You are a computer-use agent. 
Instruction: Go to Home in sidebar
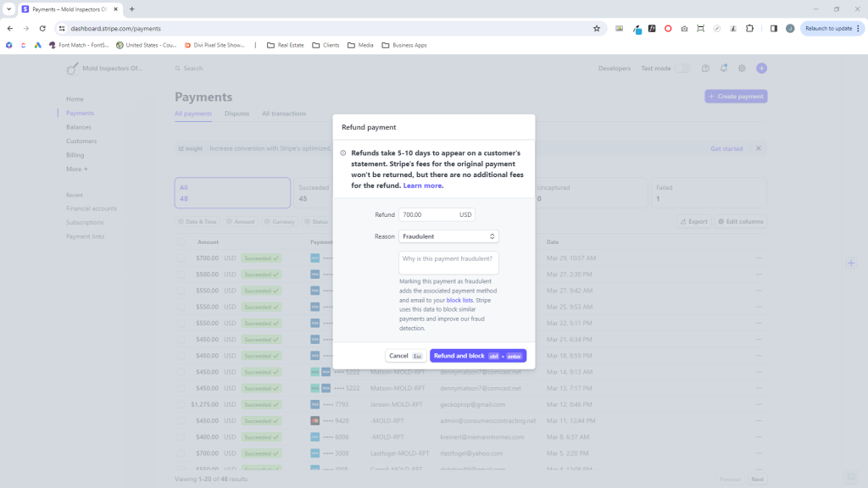75,99
